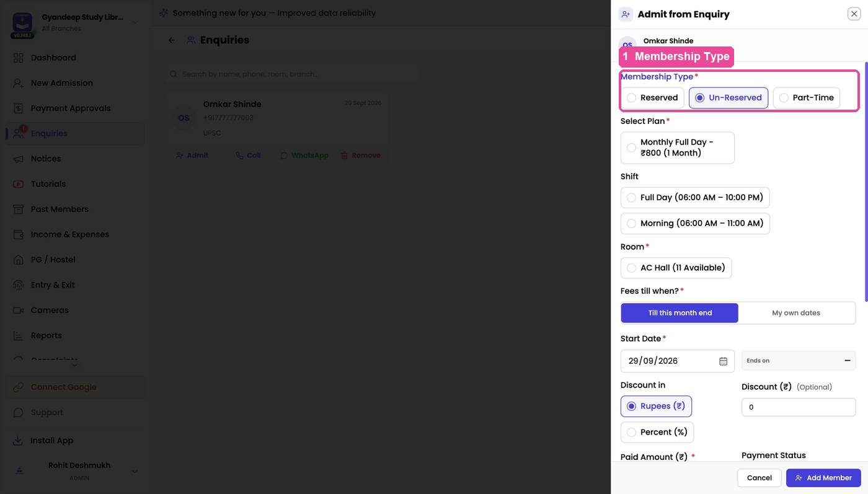Open Enquiries in the sidebar menu
868x494 pixels.
point(75,134)
